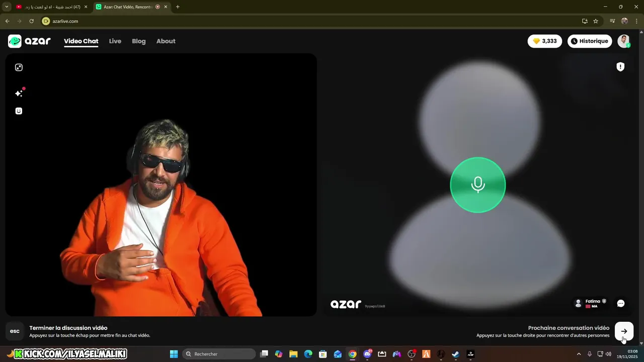The height and width of the screenshot is (362, 644).
Task: Open Outlook mail from taskbar
Action: [x=338, y=354]
